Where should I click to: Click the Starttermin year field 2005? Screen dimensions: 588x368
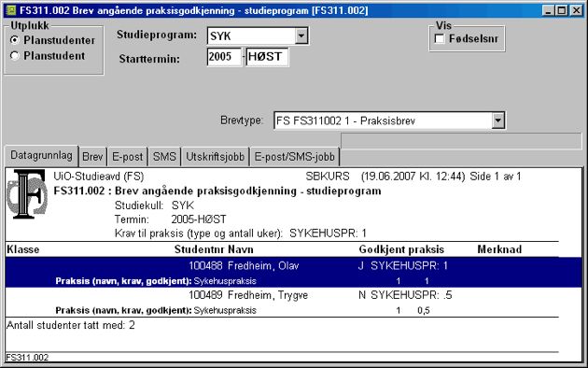click(x=224, y=57)
